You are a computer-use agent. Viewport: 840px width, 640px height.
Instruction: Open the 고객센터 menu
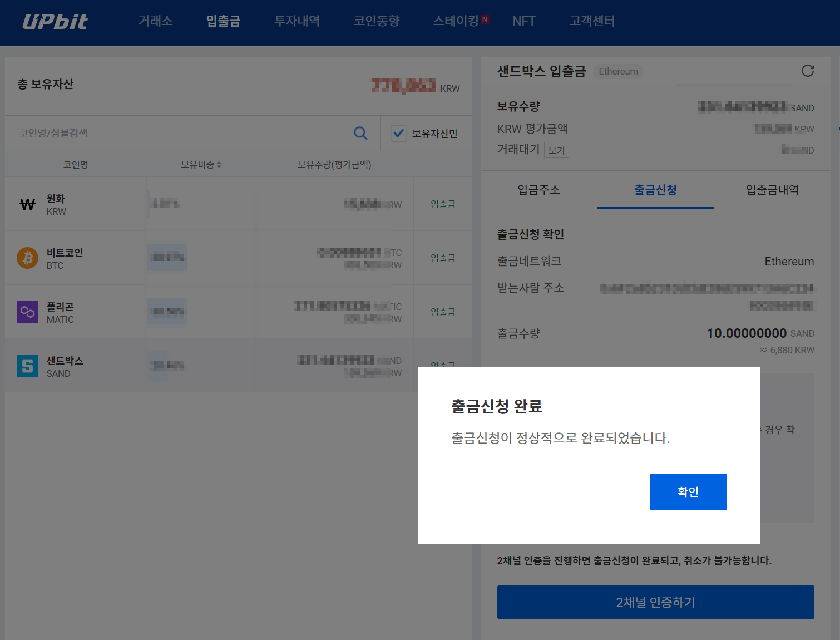click(x=592, y=21)
